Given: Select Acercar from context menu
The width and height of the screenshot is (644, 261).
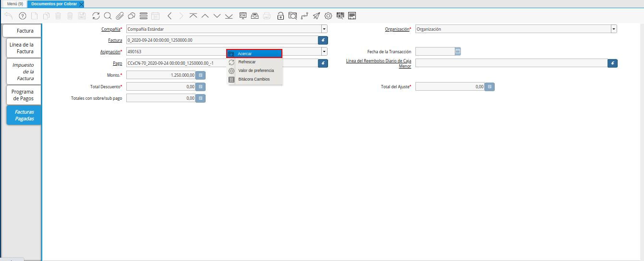Looking at the screenshot, I should pyautogui.click(x=254, y=54).
